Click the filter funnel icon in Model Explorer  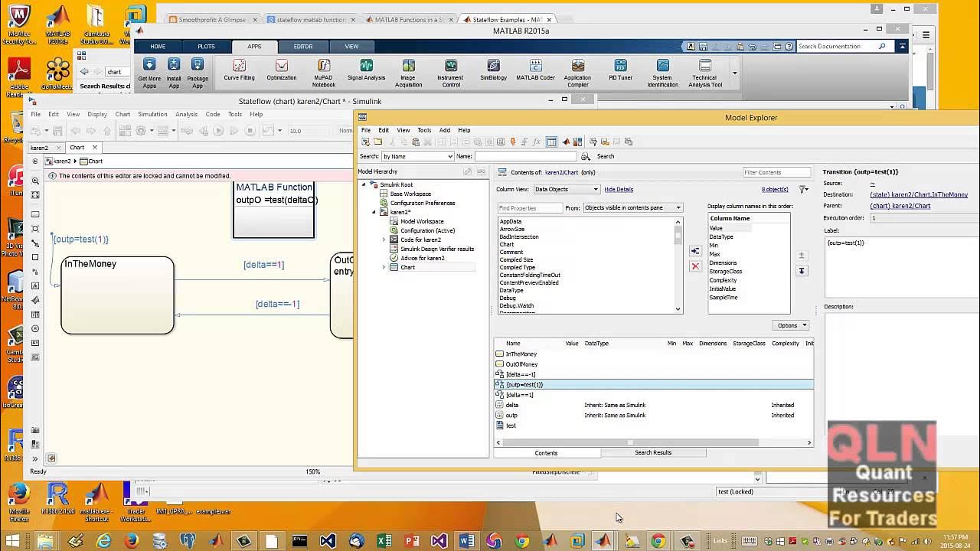click(x=803, y=189)
